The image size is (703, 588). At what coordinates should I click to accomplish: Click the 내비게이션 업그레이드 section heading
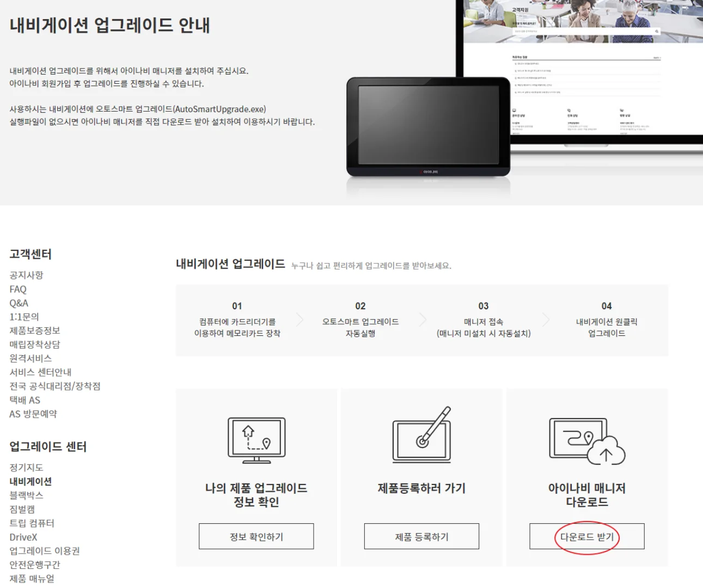point(230,264)
